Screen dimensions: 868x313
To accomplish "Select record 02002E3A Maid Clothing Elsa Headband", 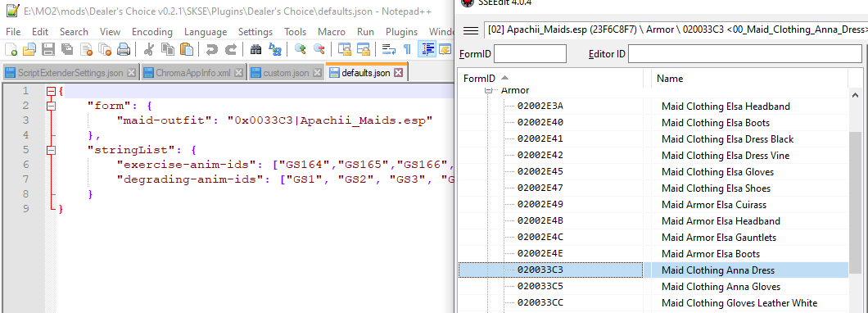I will 653,106.
